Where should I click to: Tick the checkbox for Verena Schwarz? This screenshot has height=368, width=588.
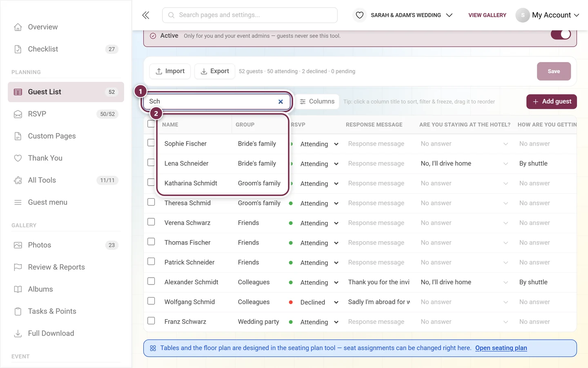151,222
